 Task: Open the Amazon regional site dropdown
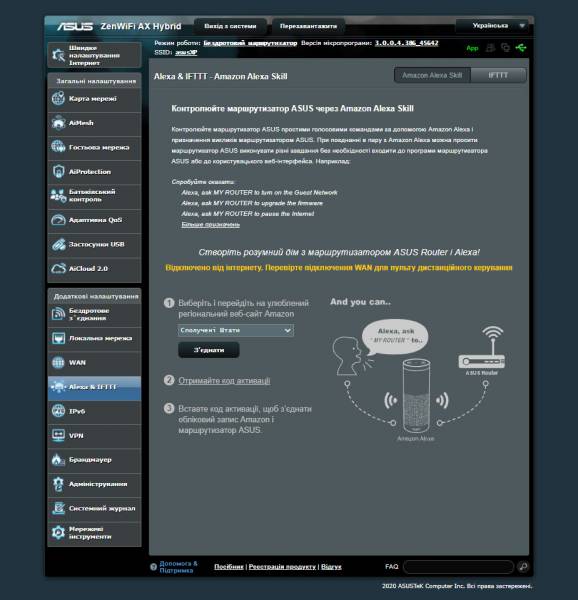point(236,330)
